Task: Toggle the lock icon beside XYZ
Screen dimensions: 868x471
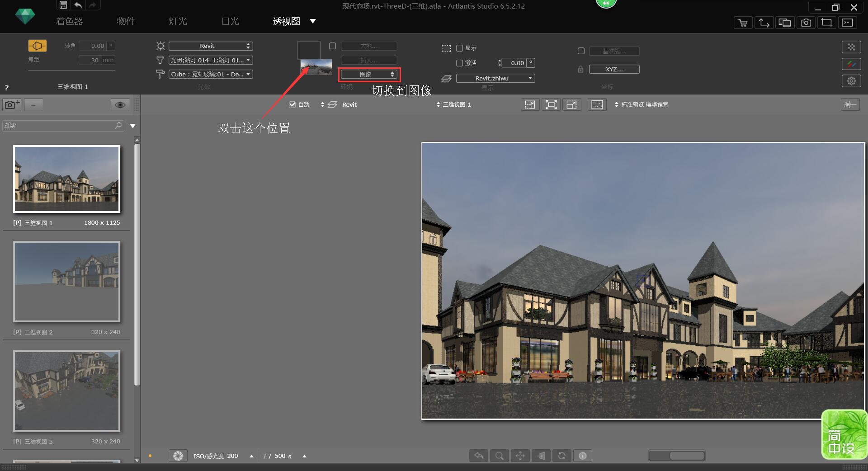Action: [x=580, y=69]
